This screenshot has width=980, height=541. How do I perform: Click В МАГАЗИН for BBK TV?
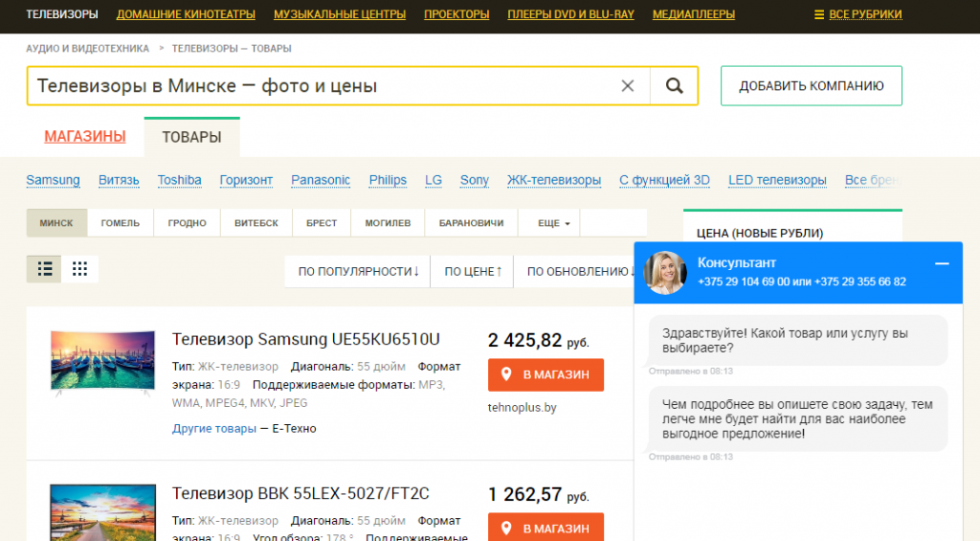pyautogui.click(x=546, y=528)
